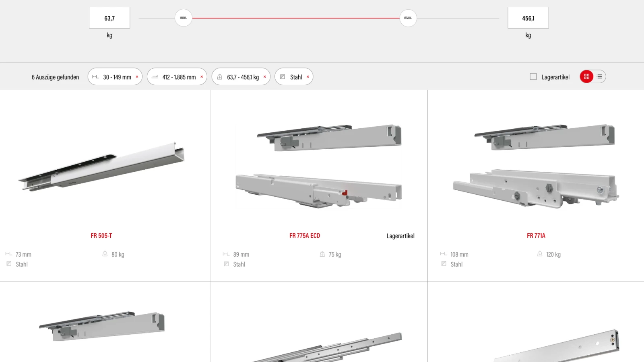644x362 pixels.
Task: Click the width icon beside 73 mm
Action: [8, 254]
